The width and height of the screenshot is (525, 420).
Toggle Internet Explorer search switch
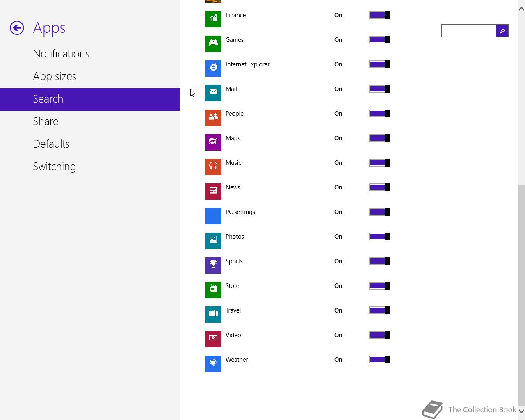[x=379, y=64]
